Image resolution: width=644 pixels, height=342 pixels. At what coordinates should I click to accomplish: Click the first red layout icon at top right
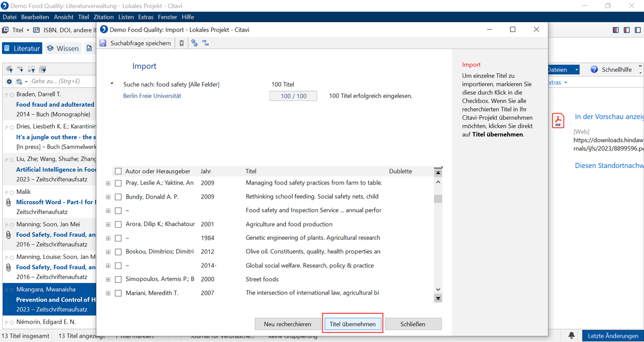click(615, 30)
